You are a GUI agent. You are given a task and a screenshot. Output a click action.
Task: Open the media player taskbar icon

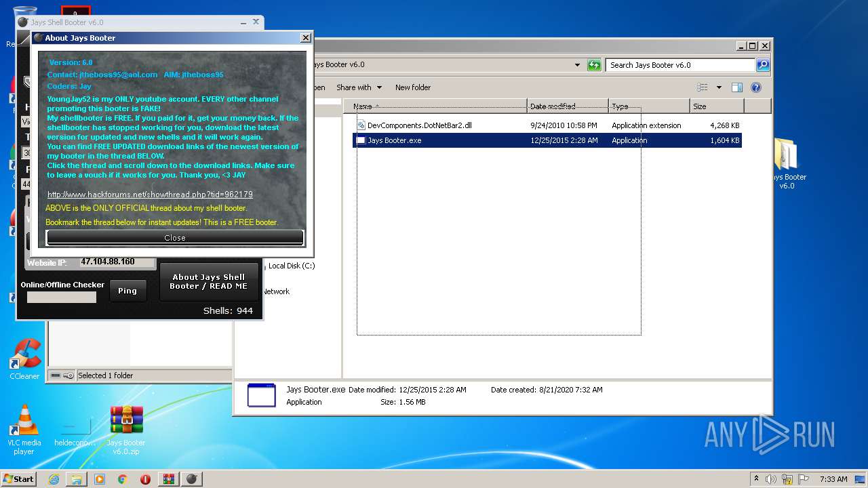(x=100, y=479)
